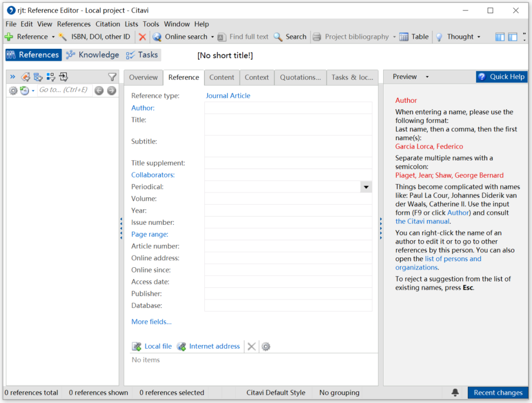Open the Tasks planner workspace

pos(142,55)
